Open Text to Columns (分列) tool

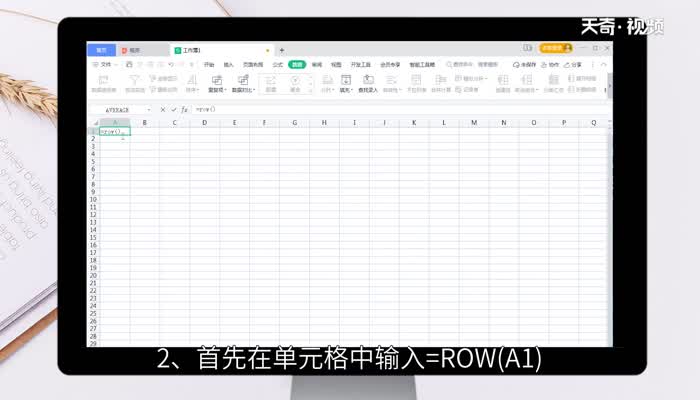pyautogui.click(x=328, y=83)
